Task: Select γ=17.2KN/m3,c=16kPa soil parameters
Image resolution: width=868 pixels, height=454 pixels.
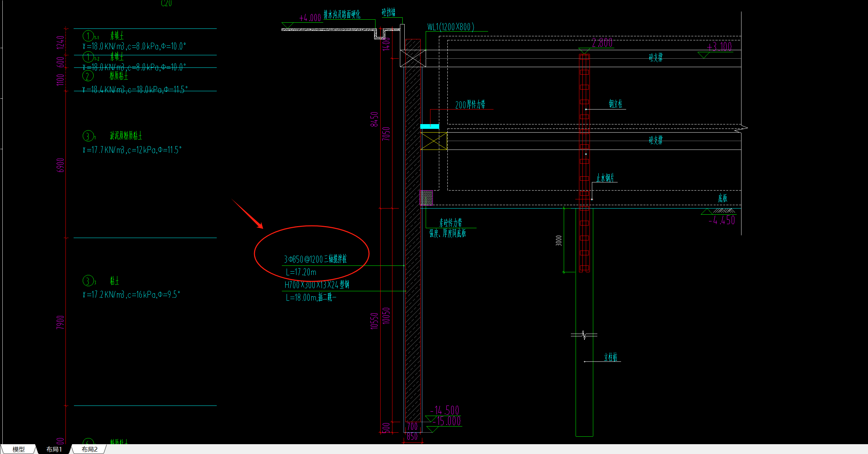Action: click(x=131, y=295)
